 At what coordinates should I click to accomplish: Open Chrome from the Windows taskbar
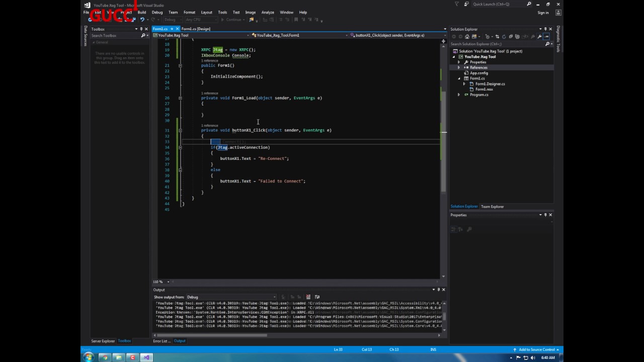point(104,357)
